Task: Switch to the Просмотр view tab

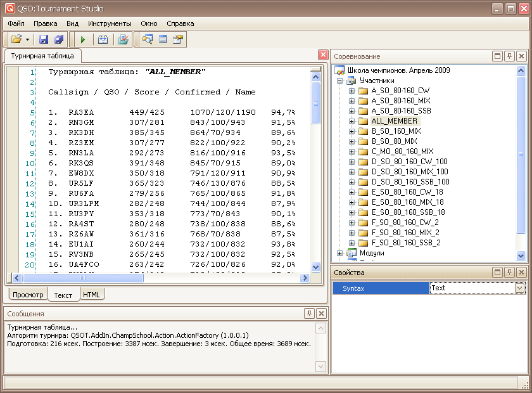Action: (28, 295)
